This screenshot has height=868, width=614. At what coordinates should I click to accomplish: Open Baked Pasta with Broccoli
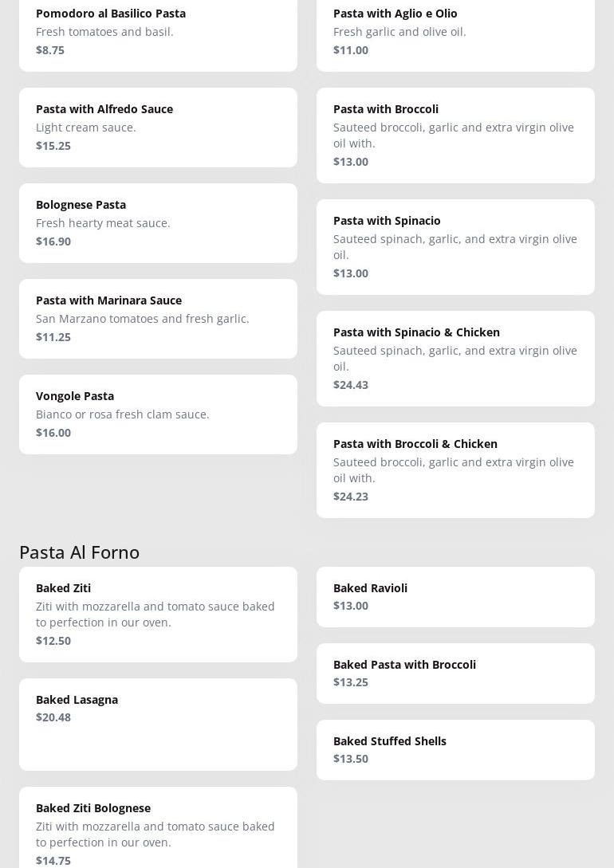click(x=455, y=673)
